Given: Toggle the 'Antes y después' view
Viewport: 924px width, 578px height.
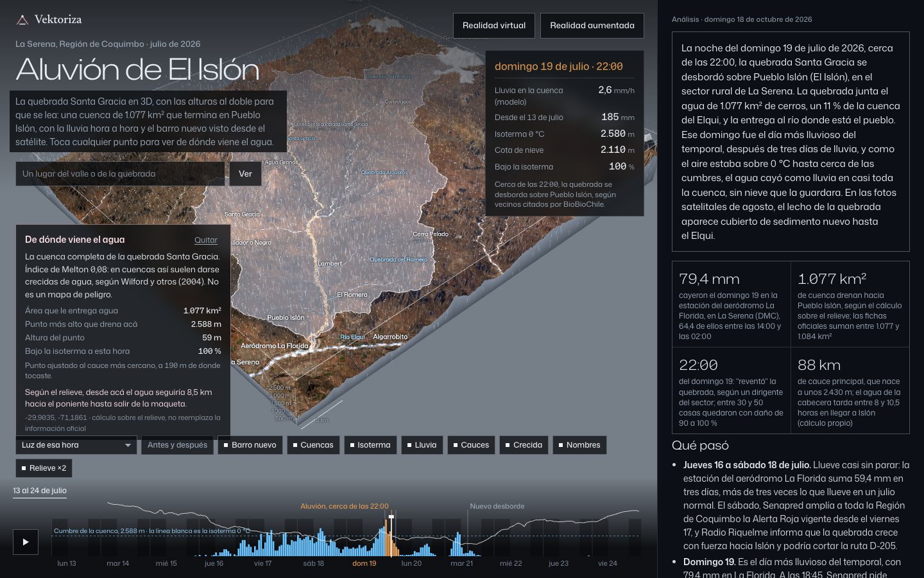Looking at the screenshot, I should point(177,445).
